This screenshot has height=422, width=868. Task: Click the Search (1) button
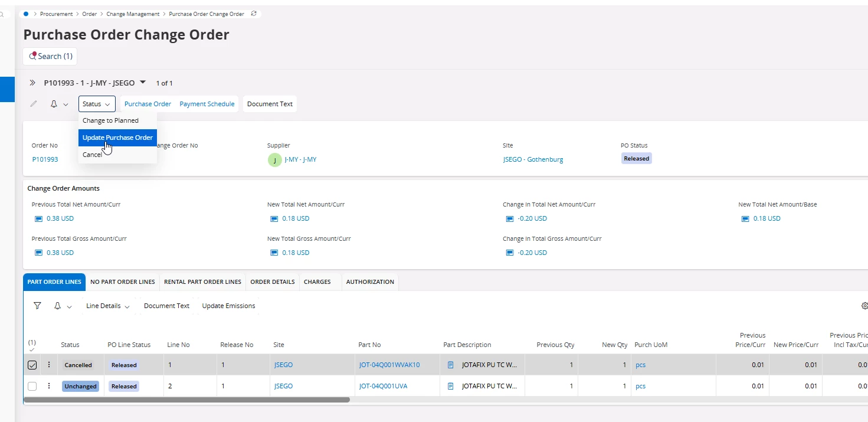pyautogui.click(x=50, y=56)
